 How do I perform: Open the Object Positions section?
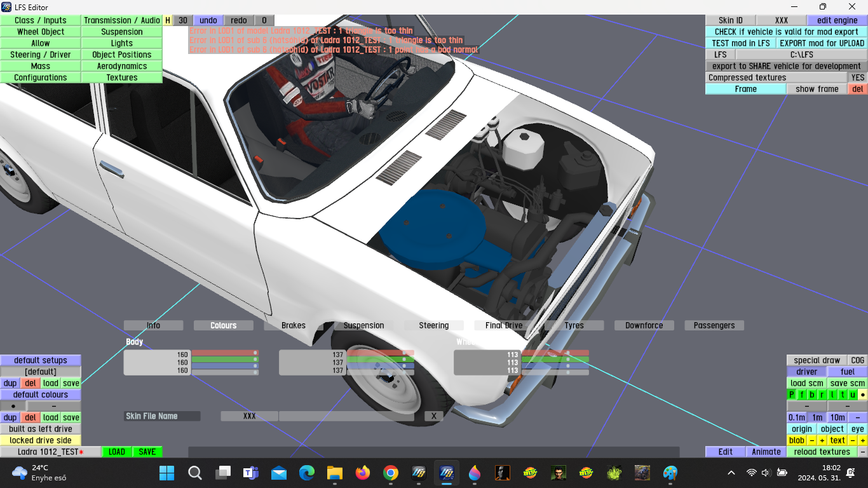122,55
